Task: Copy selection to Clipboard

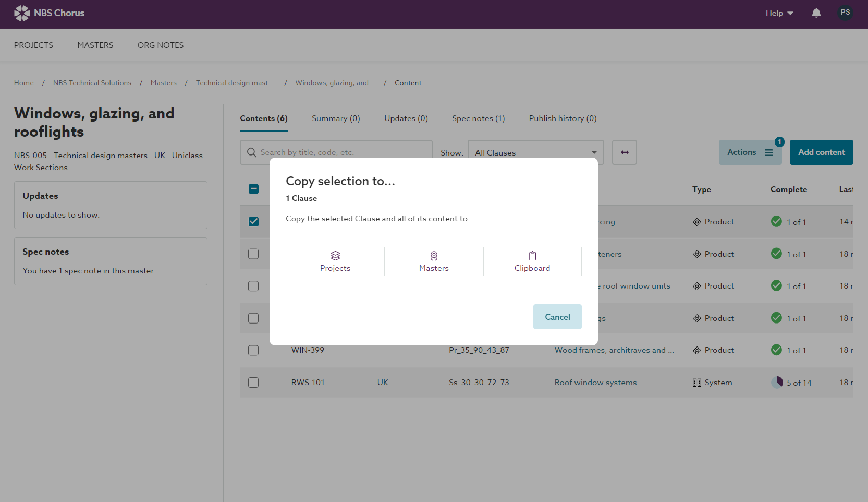Action: (532, 261)
